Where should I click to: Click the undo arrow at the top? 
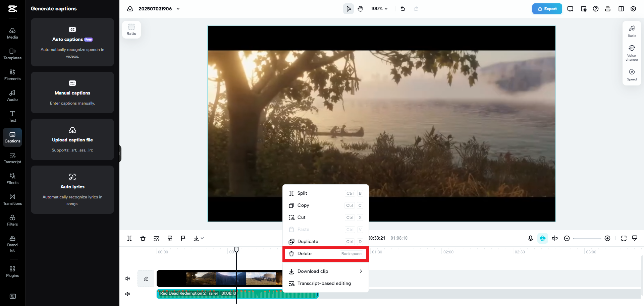pos(403,9)
